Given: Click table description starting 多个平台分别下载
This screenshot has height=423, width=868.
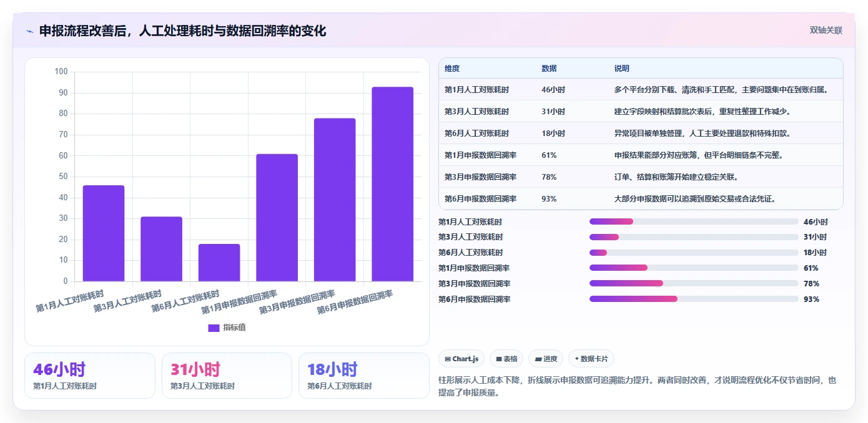Looking at the screenshot, I should [x=722, y=90].
